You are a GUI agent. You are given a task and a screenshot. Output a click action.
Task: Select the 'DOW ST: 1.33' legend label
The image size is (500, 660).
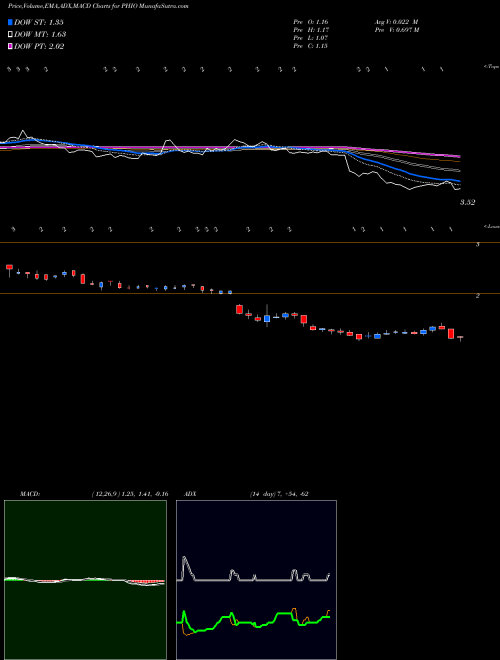(x=38, y=22)
